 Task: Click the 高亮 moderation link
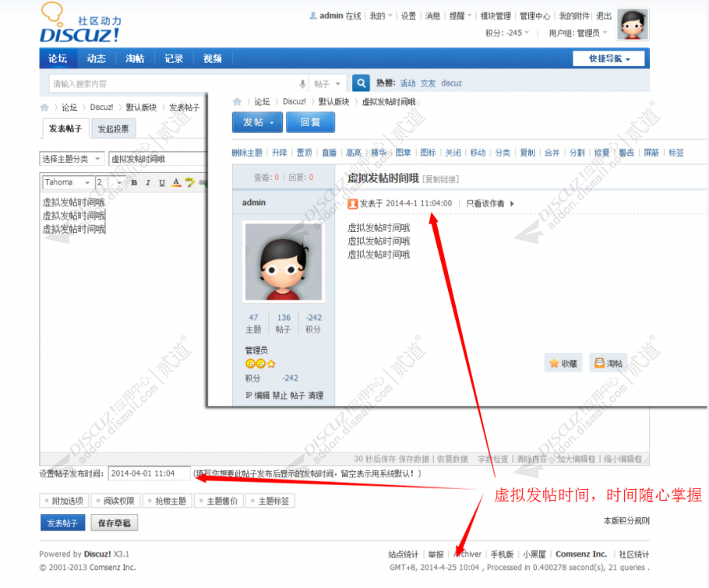[x=354, y=153]
